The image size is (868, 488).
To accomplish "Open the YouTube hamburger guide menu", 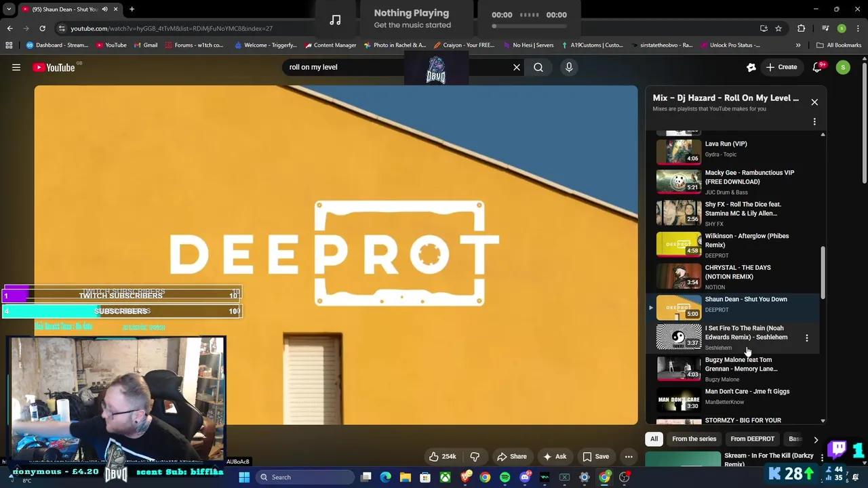I will [16, 67].
